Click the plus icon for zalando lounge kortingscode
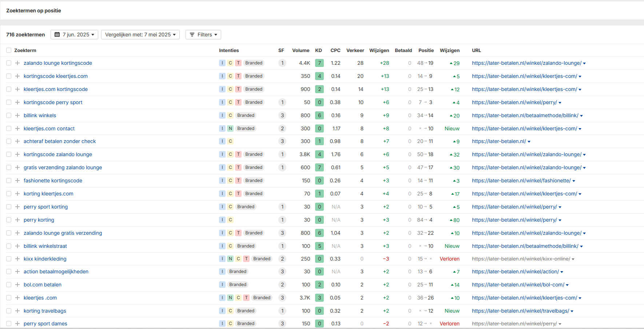This screenshot has width=644, height=329. point(17,63)
